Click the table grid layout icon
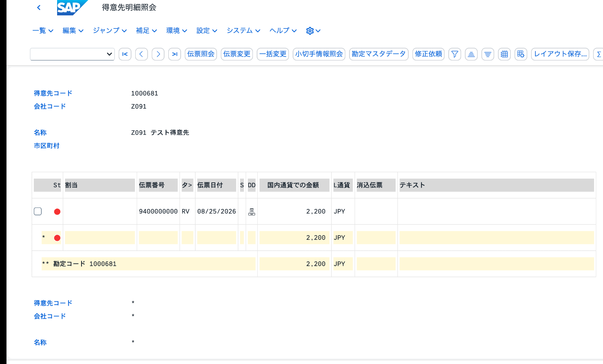 [504, 54]
